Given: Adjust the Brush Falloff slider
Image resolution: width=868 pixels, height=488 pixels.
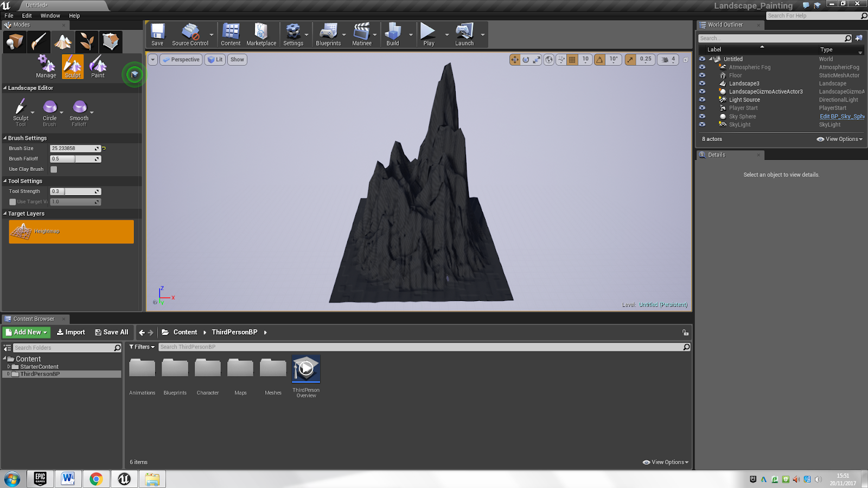Looking at the screenshot, I should [75, 159].
